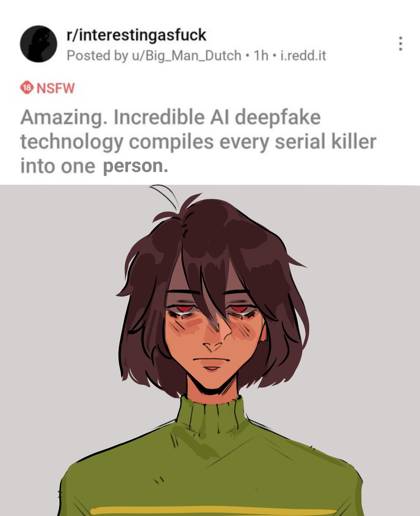Open the post image of the drawn character
Viewport: 420px width, 516px height.
pos(210,350)
